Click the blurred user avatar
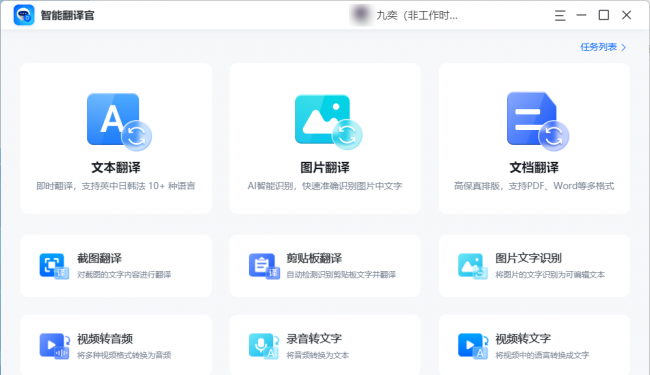This screenshot has height=375, width=650. [360, 15]
